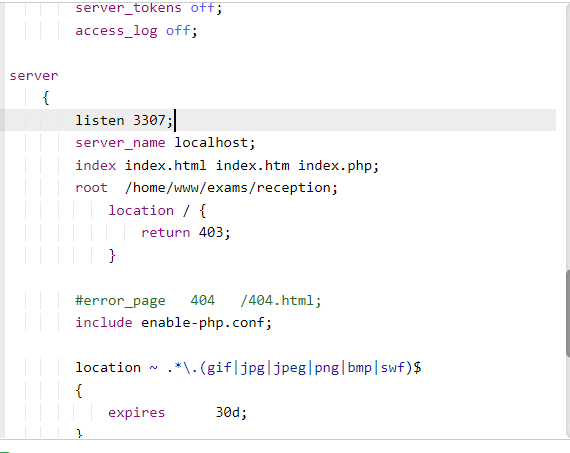Click the 'access_log off;' line
Viewport: 570px width, 453px height.
point(136,31)
